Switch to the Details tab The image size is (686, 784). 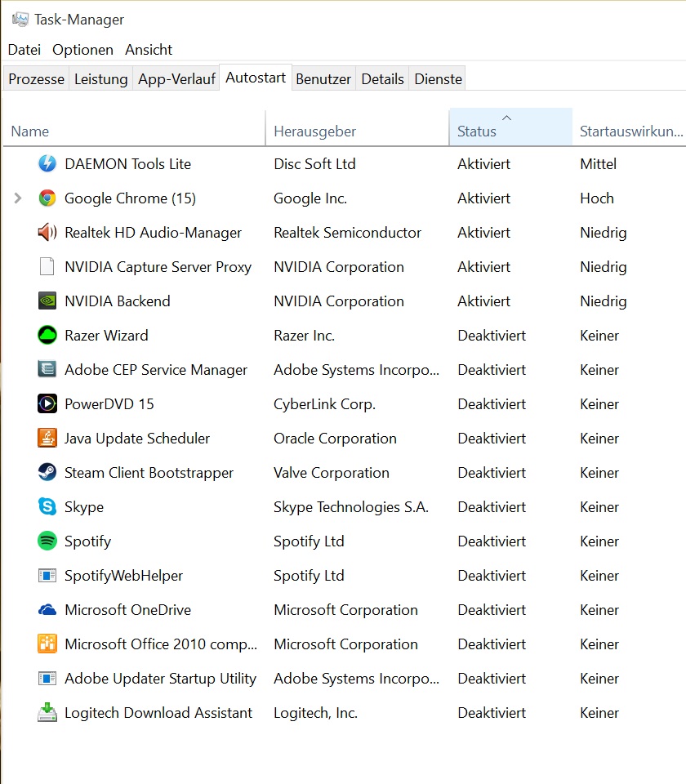point(382,79)
